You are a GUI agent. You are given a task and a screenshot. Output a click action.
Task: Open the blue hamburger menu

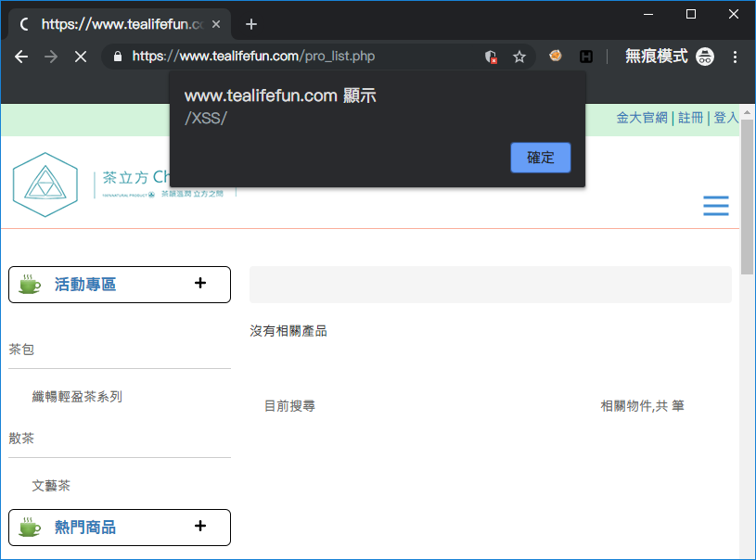pos(716,206)
